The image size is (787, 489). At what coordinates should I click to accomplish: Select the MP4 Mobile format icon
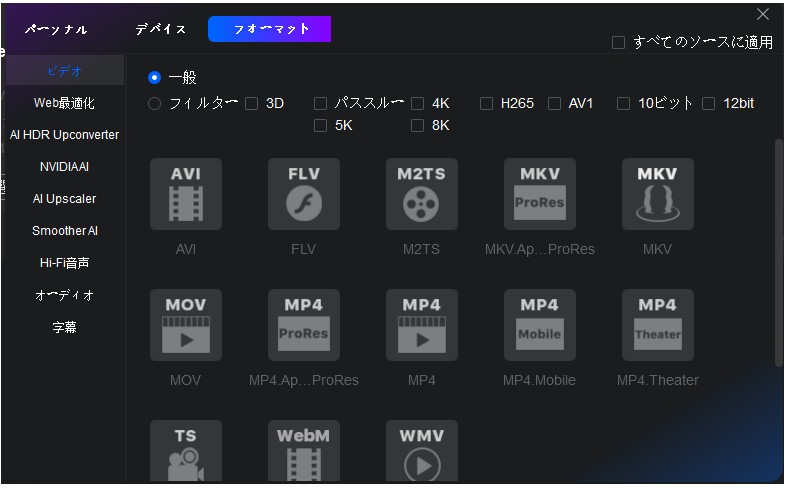click(x=539, y=326)
